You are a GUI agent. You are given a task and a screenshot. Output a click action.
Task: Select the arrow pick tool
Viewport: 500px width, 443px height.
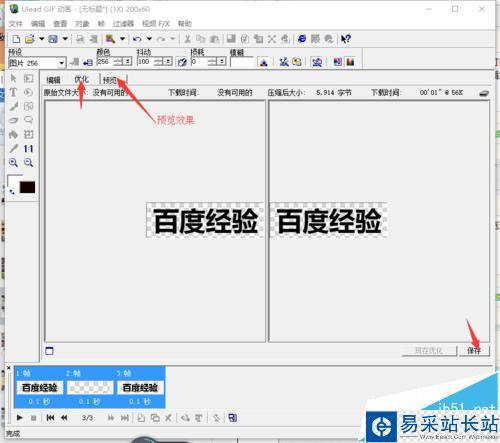coord(13,79)
